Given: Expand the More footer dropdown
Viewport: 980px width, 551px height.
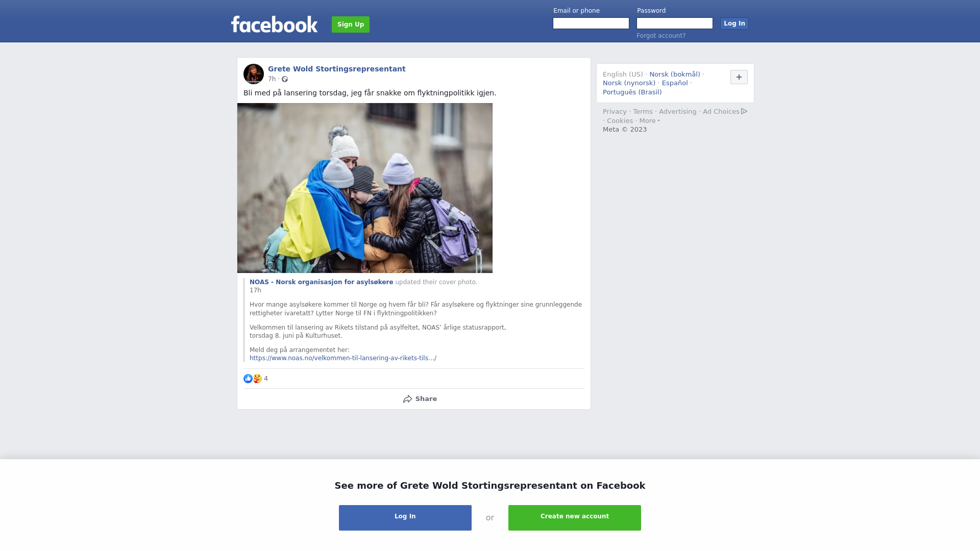Looking at the screenshot, I should [x=649, y=121].
